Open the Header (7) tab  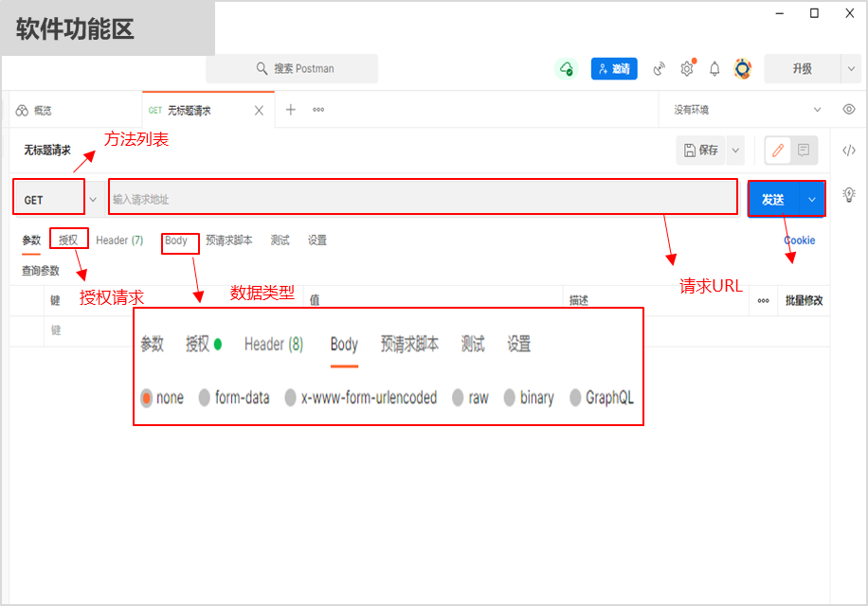tap(119, 241)
